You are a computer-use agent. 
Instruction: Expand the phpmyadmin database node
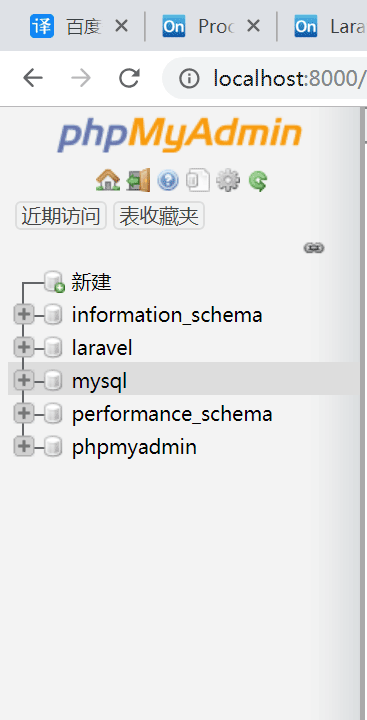point(23,447)
